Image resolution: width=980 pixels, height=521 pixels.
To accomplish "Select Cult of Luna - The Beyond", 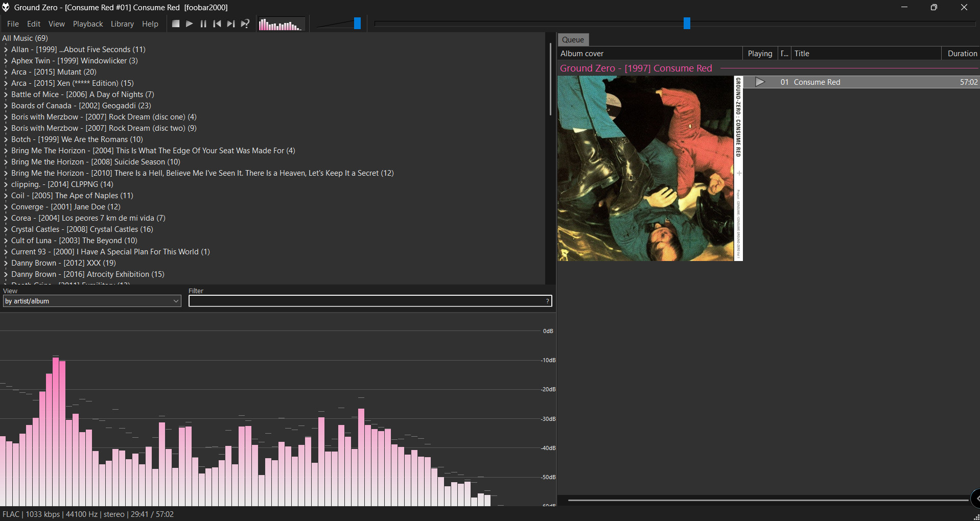I will 74,241.
